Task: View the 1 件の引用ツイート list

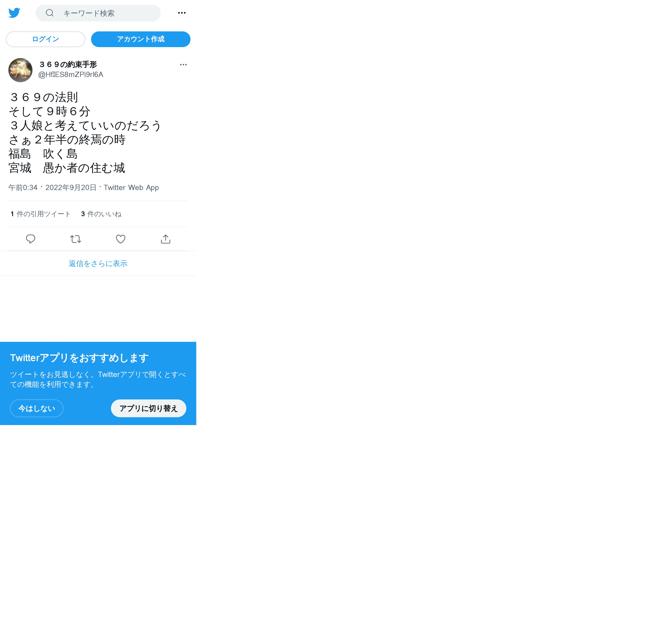Action: (x=40, y=214)
